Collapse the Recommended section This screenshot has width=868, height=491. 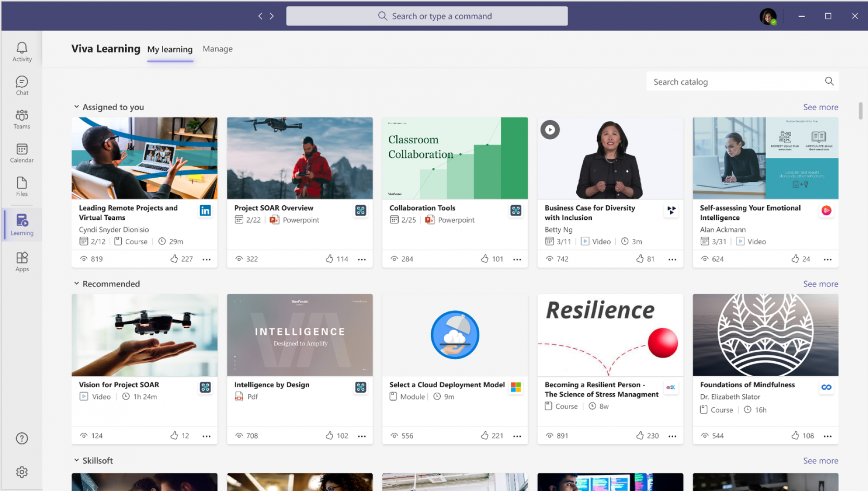click(76, 283)
